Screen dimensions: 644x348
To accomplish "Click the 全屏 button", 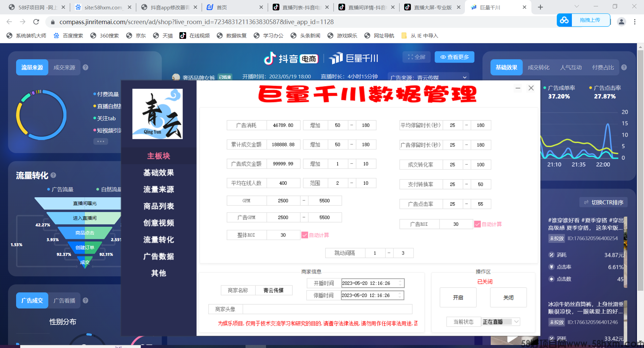I will click(x=417, y=57).
